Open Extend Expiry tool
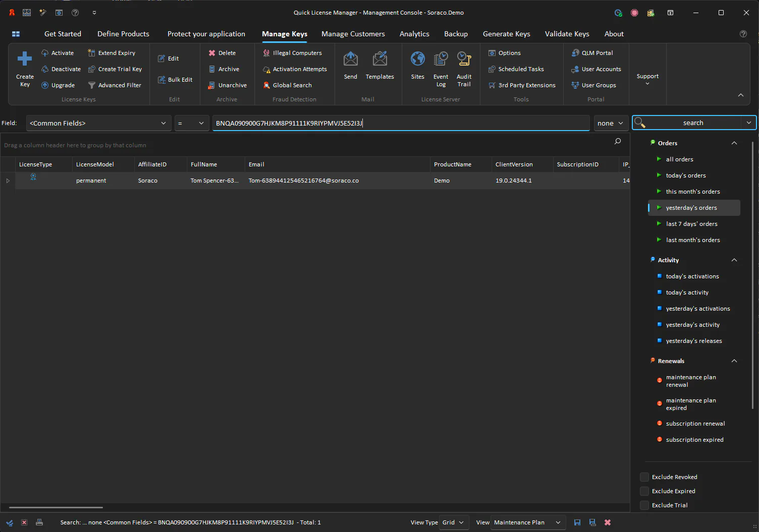This screenshot has height=532, width=759. click(112, 53)
